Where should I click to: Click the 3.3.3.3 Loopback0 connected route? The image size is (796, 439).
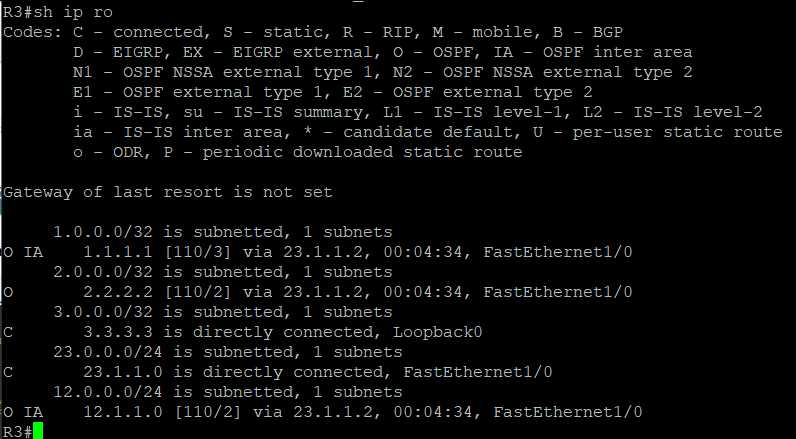tap(242, 332)
